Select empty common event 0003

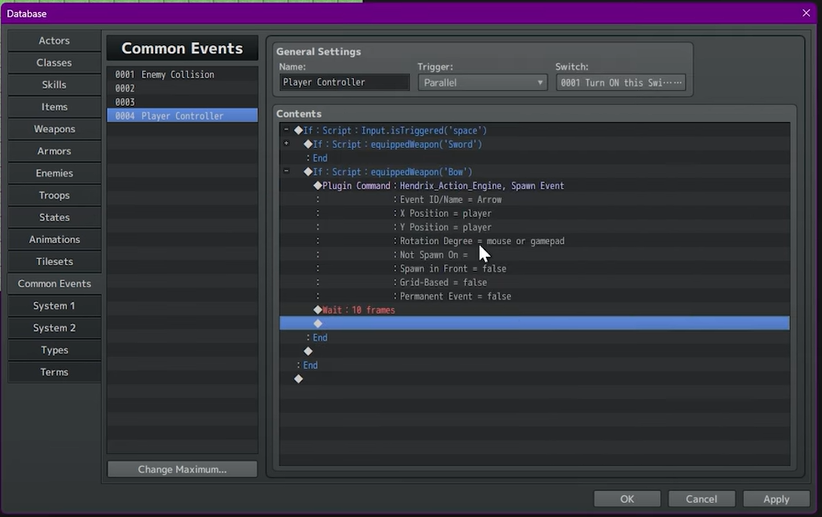coord(181,102)
